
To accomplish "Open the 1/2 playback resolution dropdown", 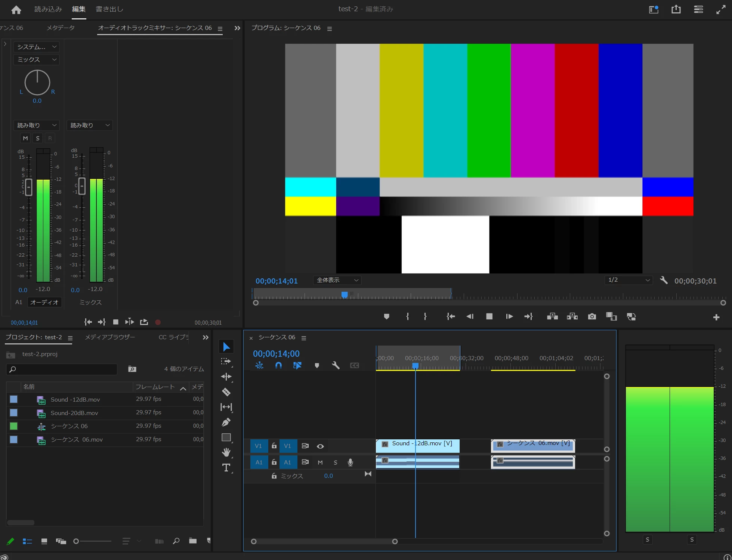I will (628, 280).
